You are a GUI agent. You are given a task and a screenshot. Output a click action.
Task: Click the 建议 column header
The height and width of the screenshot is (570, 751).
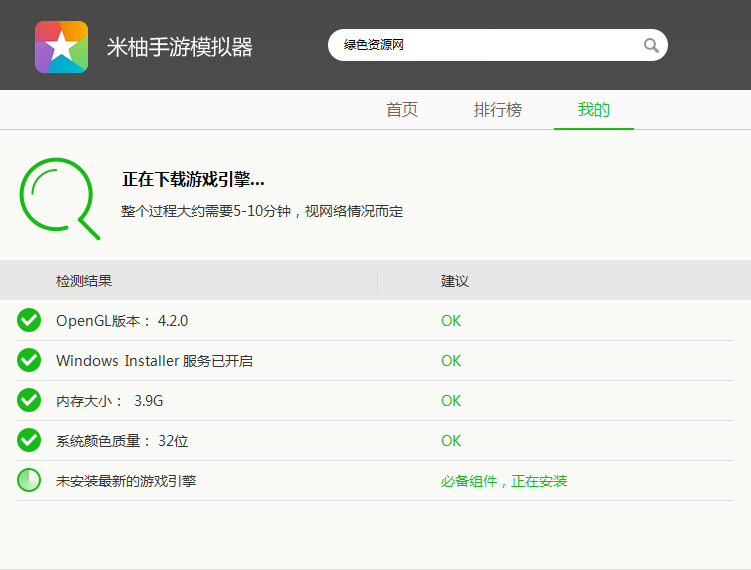point(455,281)
